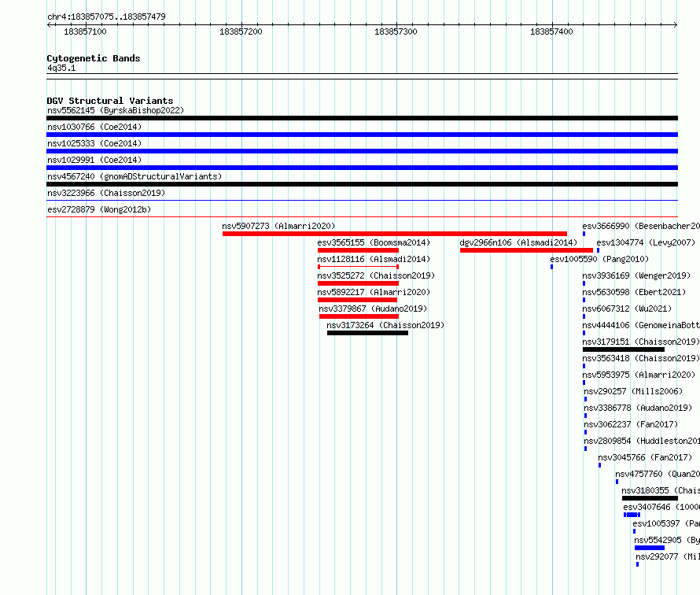The height and width of the screenshot is (595, 700).
Task: Click the black bar under nsv3180355
Action: click(650, 498)
